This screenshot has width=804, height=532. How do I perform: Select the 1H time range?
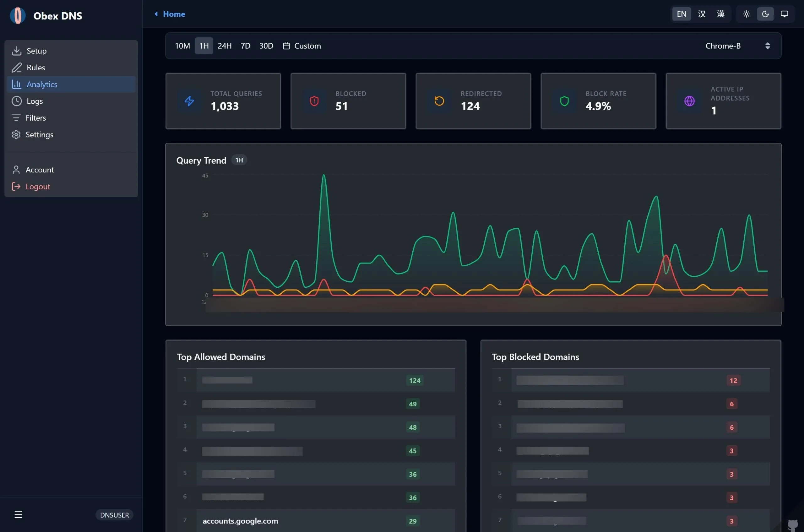(x=204, y=46)
